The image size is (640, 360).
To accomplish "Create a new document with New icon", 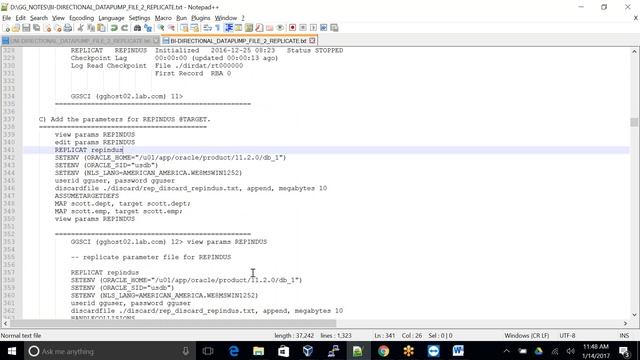I will [6, 28].
